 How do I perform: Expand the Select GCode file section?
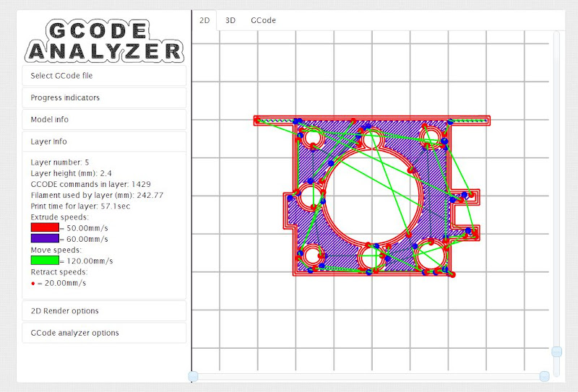pos(104,76)
